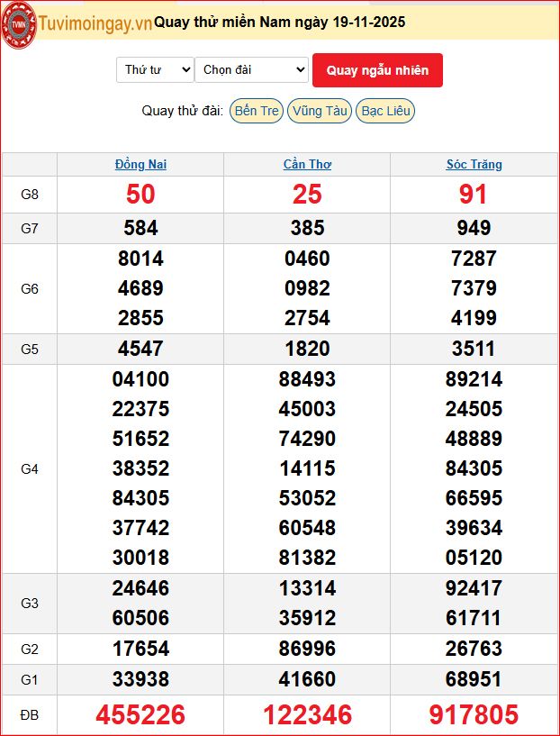Image resolution: width=560 pixels, height=736 pixels.
Task: Select Sóc Trăng G7 number 949
Action: click(474, 228)
